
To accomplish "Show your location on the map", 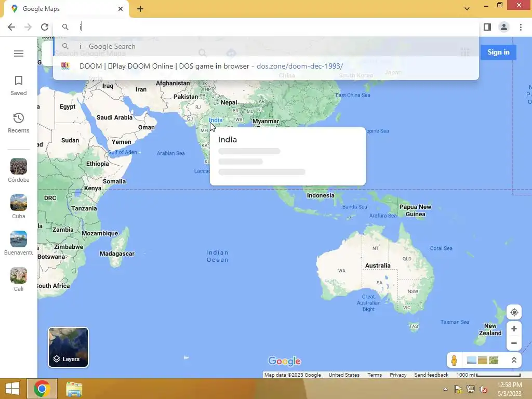I will 514,312.
